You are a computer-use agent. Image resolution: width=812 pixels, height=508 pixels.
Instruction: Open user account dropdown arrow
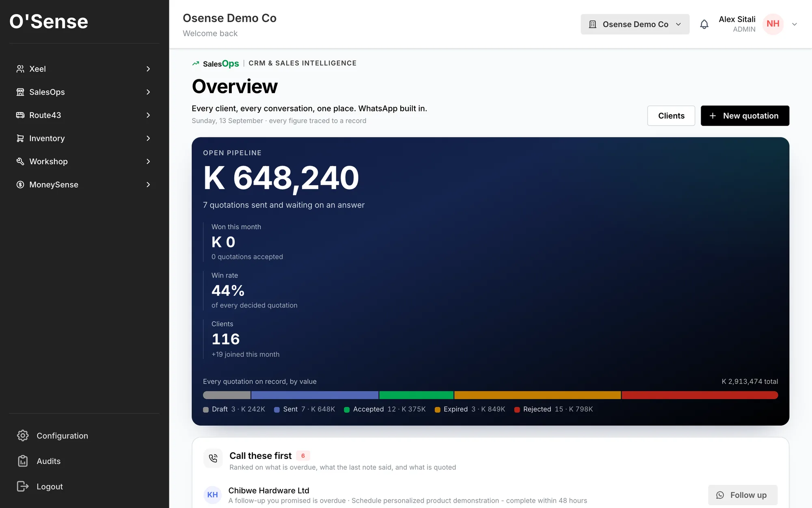[x=795, y=24]
